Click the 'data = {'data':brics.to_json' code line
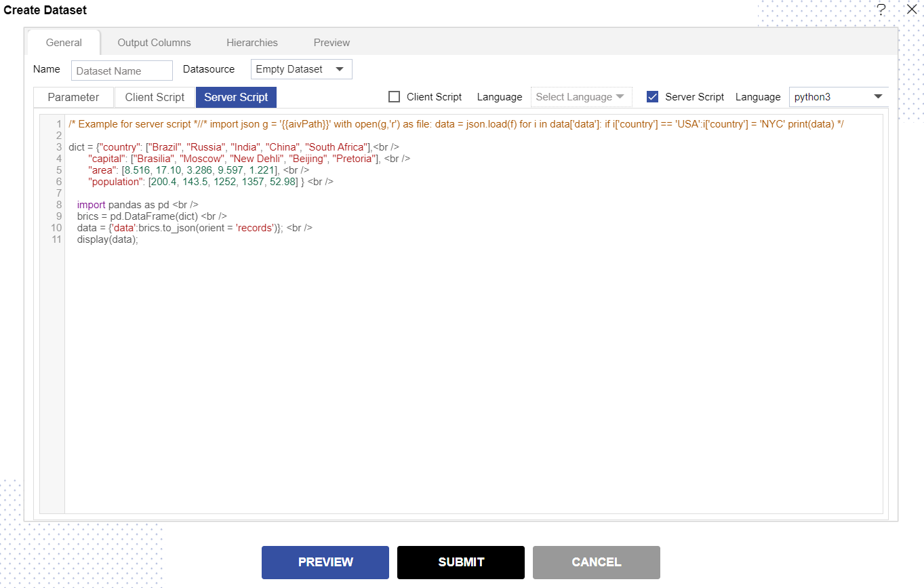 195,228
